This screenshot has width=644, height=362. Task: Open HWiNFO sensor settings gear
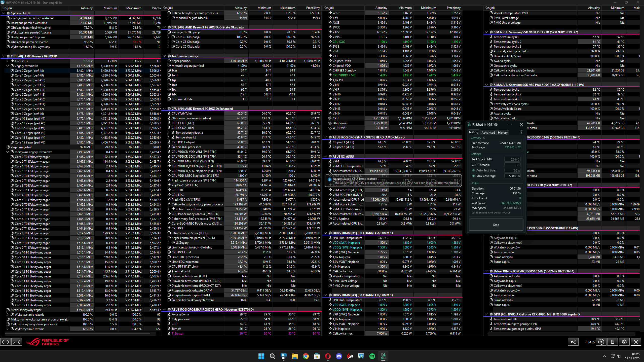point(624,342)
